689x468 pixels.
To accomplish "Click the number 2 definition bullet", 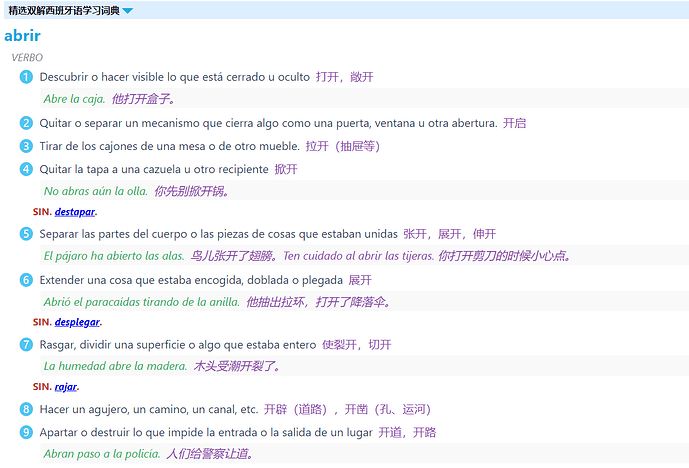I will click(x=26, y=123).
